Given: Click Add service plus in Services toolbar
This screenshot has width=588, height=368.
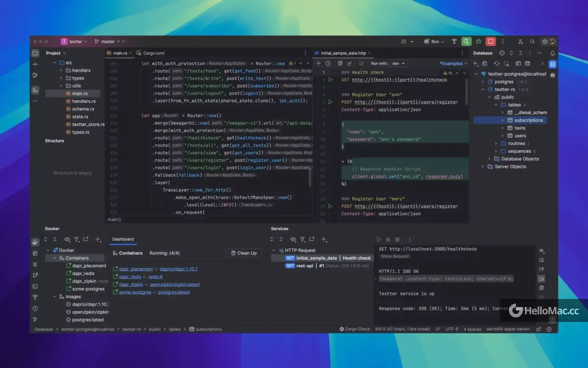Looking at the screenshot, I should pos(324,239).
